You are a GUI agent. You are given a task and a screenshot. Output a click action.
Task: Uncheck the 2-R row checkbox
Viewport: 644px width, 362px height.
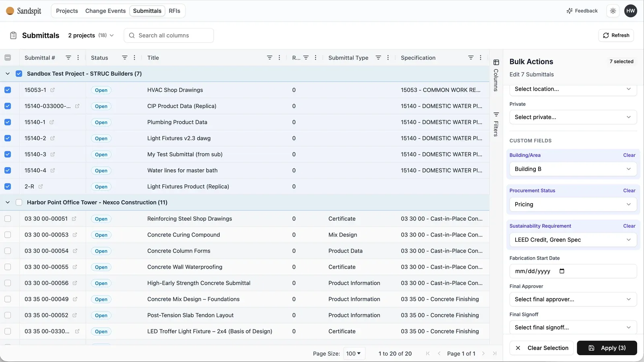click(x=8, y=187)
